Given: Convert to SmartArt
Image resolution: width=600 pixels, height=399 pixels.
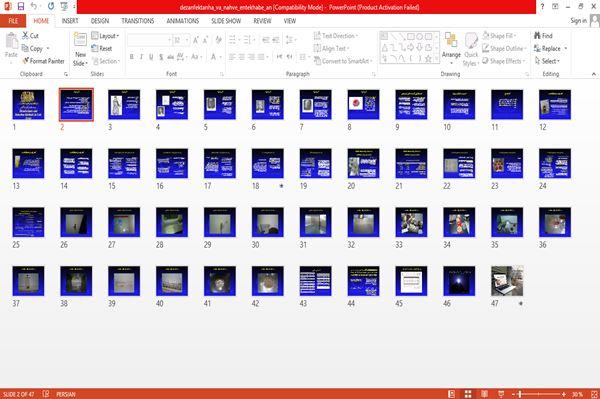Looking at the screenshot, I should (343, 61).
